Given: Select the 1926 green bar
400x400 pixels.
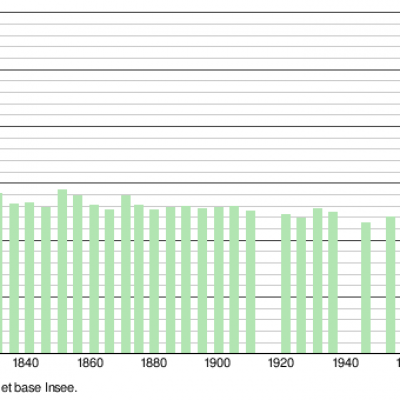Looking at the screenshot, I should pyautogui.click(x=301, y=285).
